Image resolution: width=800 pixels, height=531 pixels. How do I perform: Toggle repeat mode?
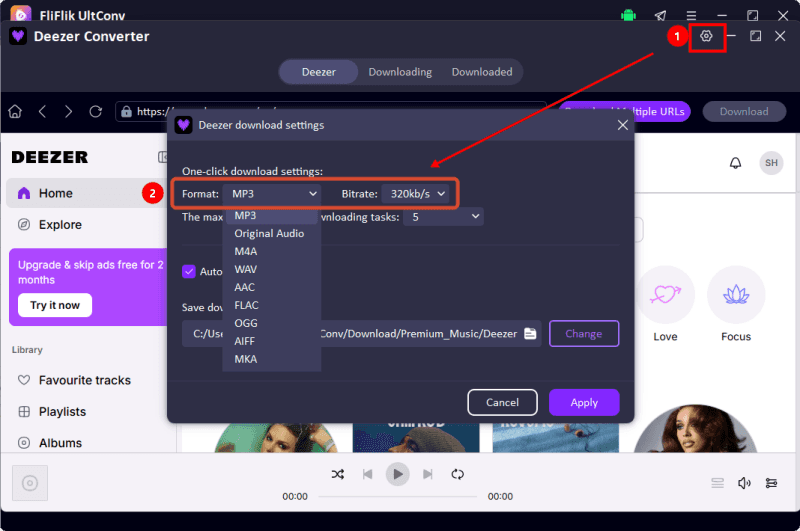(458, 474)
